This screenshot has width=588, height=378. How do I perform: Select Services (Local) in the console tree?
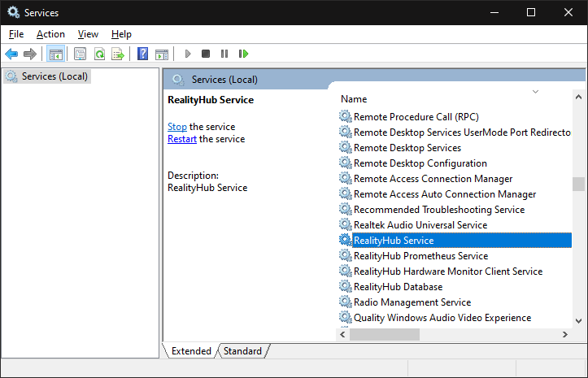55,76
